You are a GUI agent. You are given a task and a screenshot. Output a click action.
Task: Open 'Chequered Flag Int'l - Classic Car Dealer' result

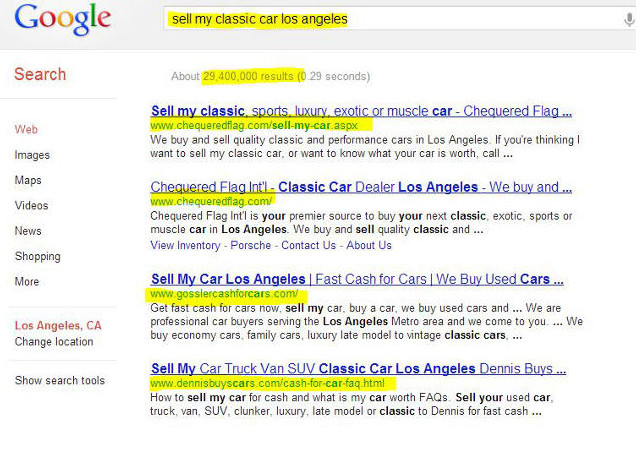[361, 187]
